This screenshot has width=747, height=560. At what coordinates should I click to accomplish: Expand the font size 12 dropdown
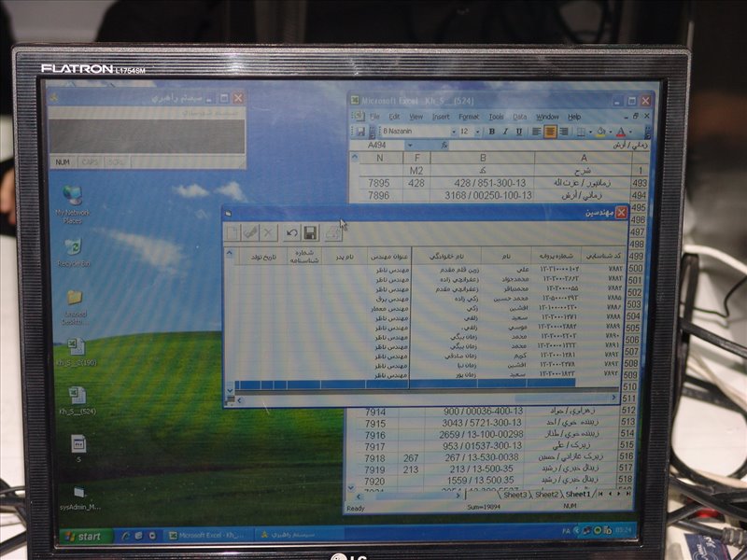tap(479, 132)
